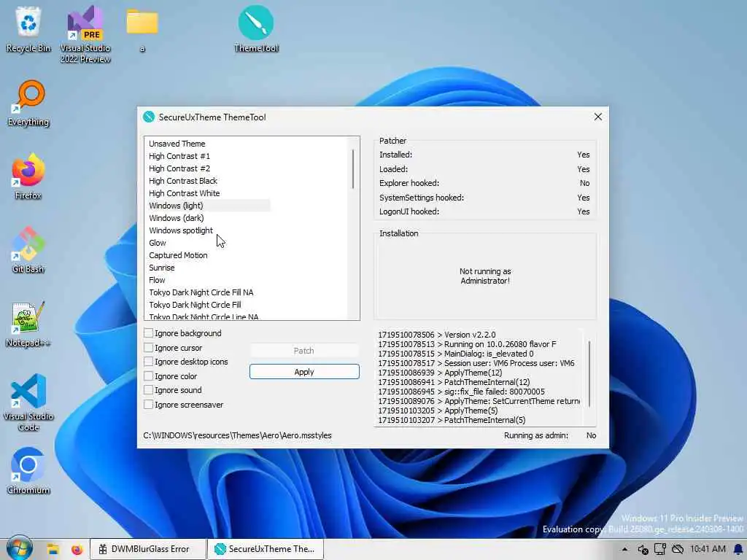The width and height of the screenshot is (747, 560).
Task: Select Windows (dark) theme
Action: (x=177, y=217)
